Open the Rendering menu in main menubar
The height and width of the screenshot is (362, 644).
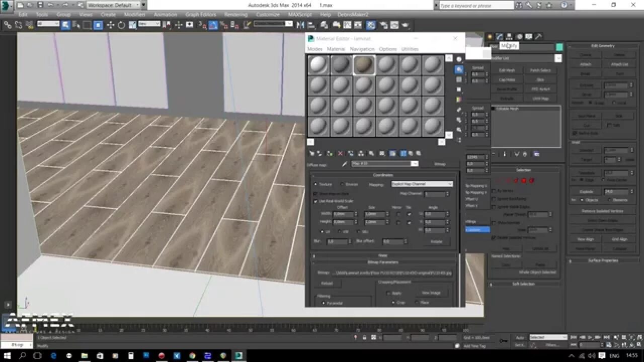(235, 15)
